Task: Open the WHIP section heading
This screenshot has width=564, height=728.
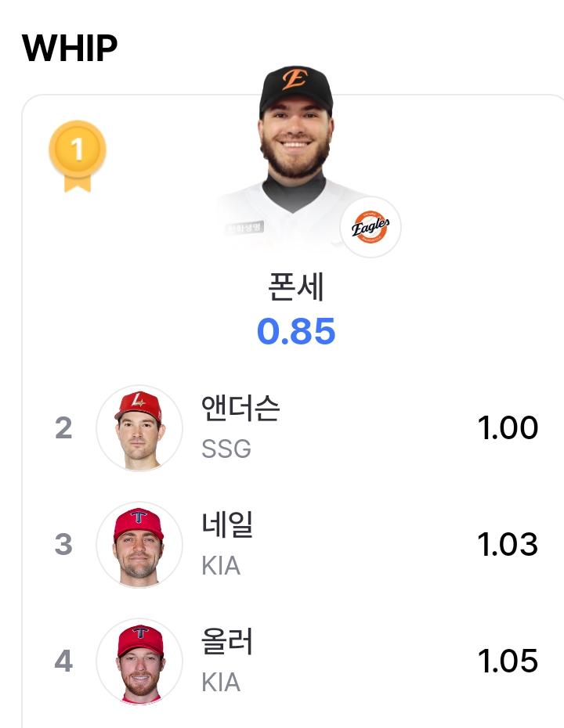Action: click(x=70, y=48)
